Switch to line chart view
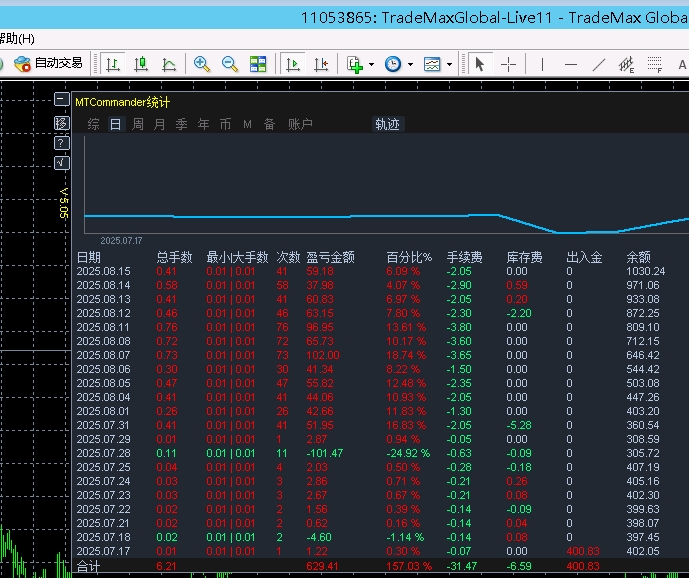Image resolution: width=689 pixels, height=578 pixels. [x=169, y=64]
